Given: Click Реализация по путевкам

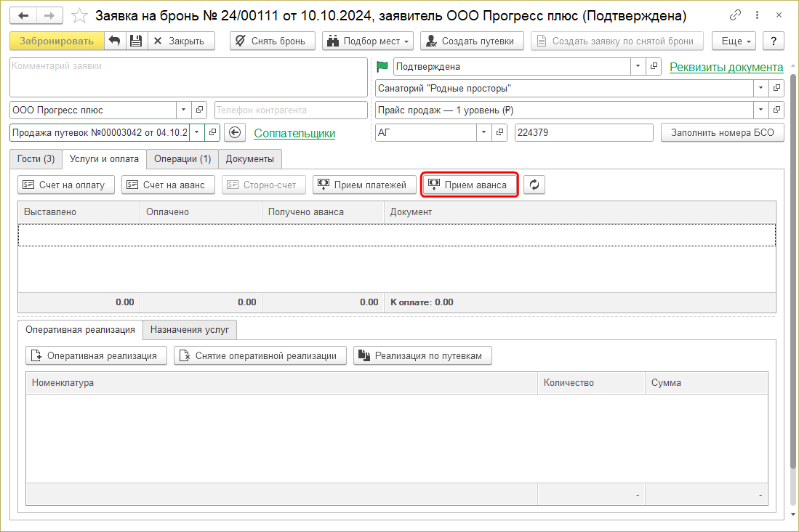Looking at the screenshot, I should point(422,355).
